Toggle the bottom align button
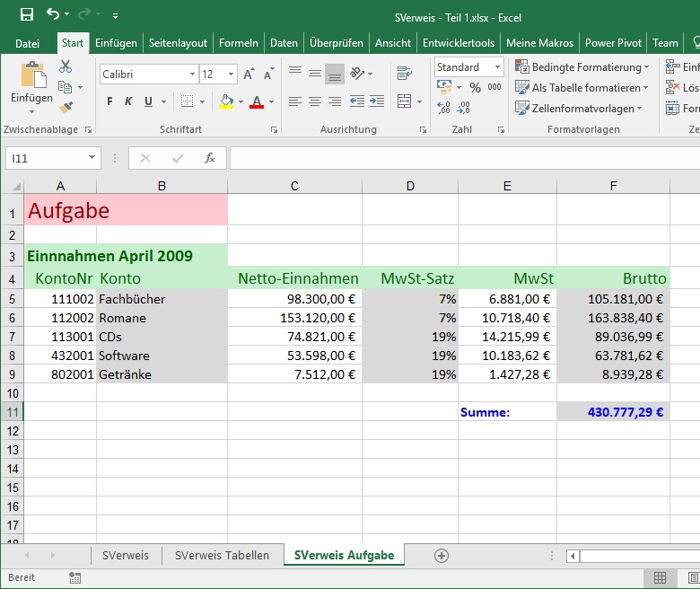The width and height of the screenshot is (700, 589). tap(335, 74)
